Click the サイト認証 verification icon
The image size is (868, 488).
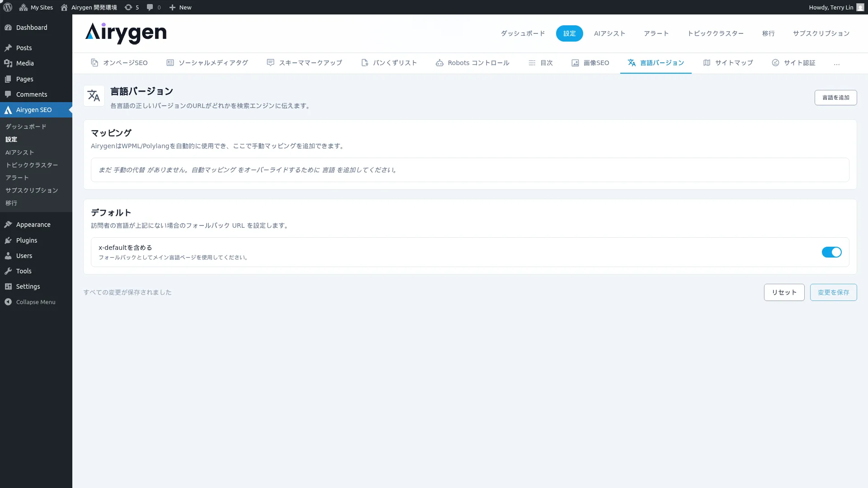775,63
